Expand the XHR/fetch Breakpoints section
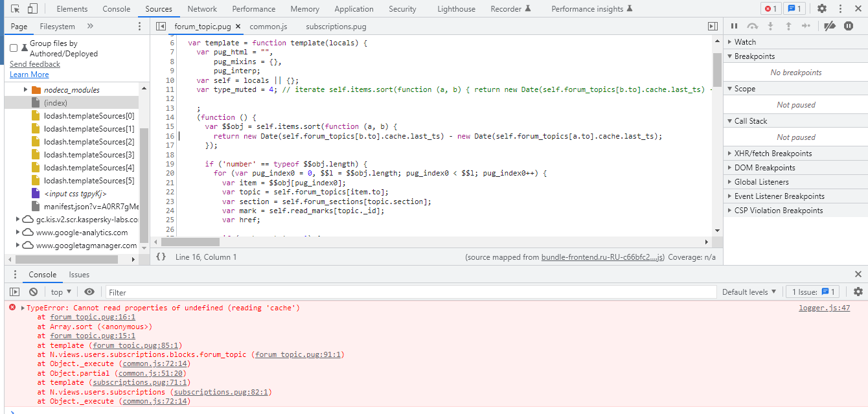 772,154
